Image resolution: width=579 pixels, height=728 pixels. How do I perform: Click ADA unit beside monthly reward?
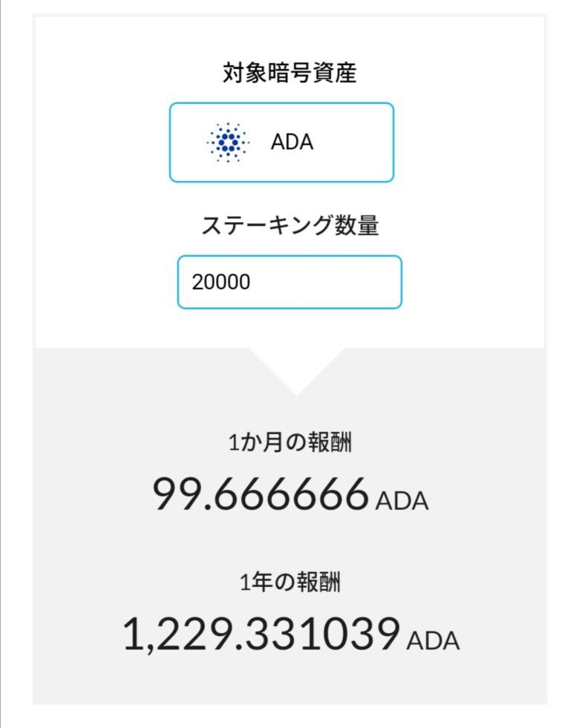click(402, 502)
